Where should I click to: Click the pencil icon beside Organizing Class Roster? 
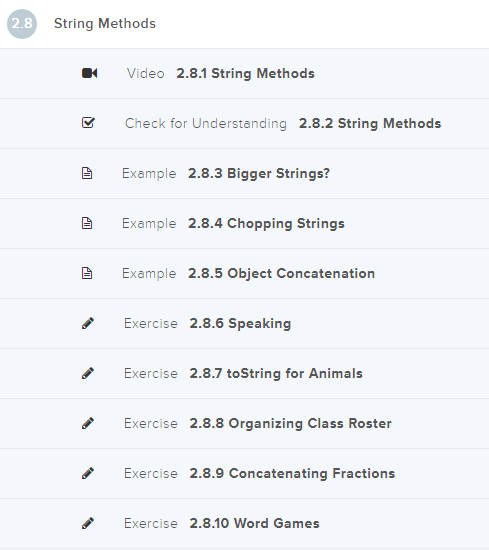point(88,423)
